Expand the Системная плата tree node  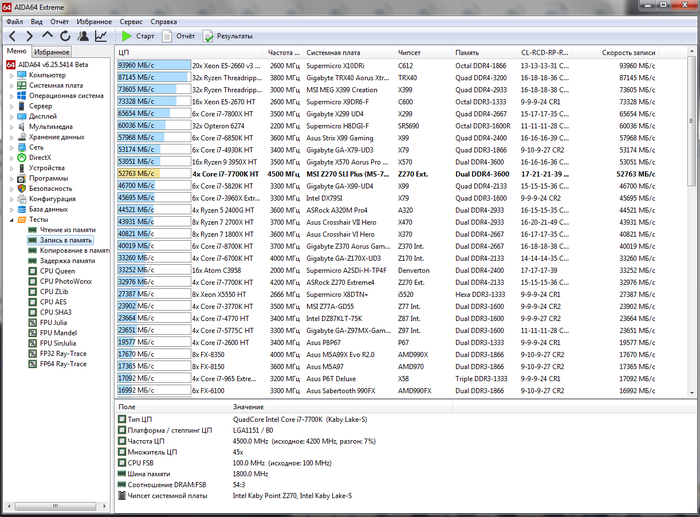[x=12, y=86]
